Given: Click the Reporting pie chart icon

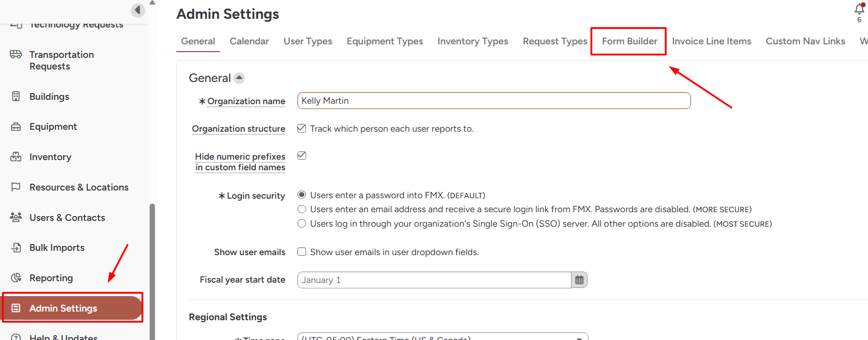Looking at the screenshot, I should coord(16,278).
